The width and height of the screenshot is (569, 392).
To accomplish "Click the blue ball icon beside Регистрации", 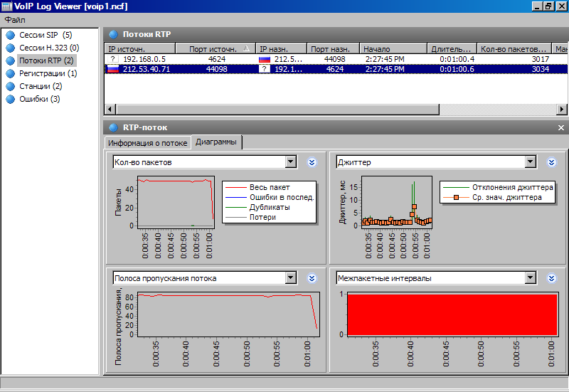I will [x=11, y=74].
